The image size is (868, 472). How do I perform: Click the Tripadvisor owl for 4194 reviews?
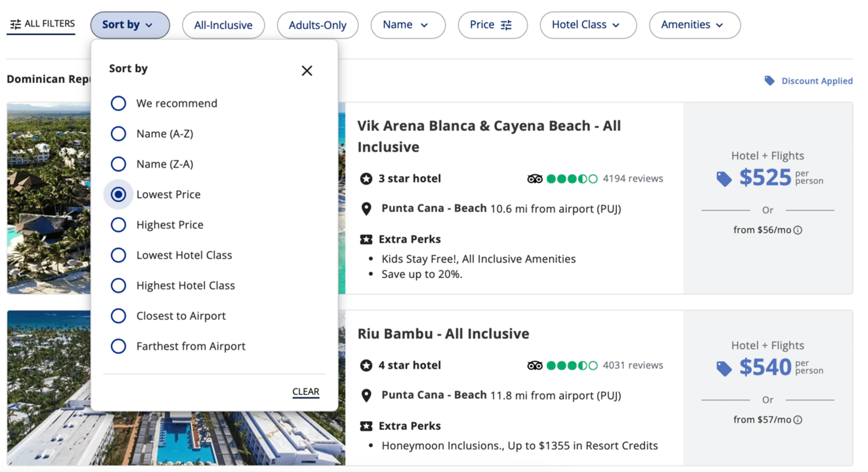click(x=535, y=179)
